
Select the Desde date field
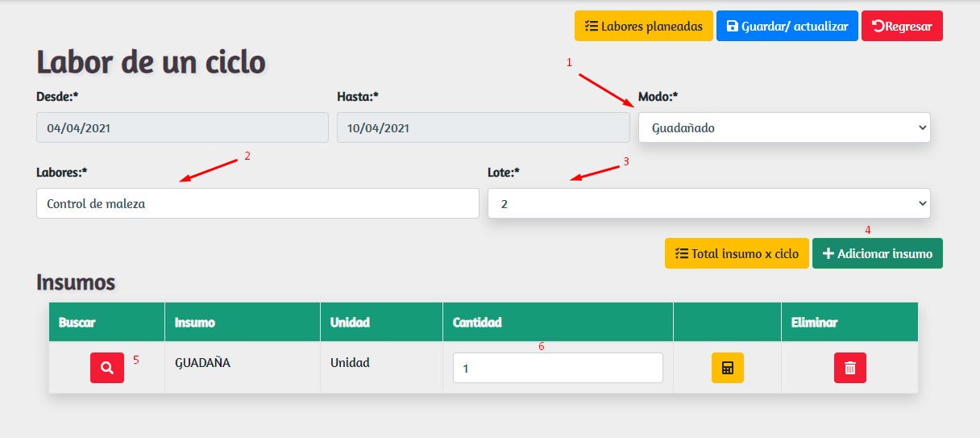[182, 127]
